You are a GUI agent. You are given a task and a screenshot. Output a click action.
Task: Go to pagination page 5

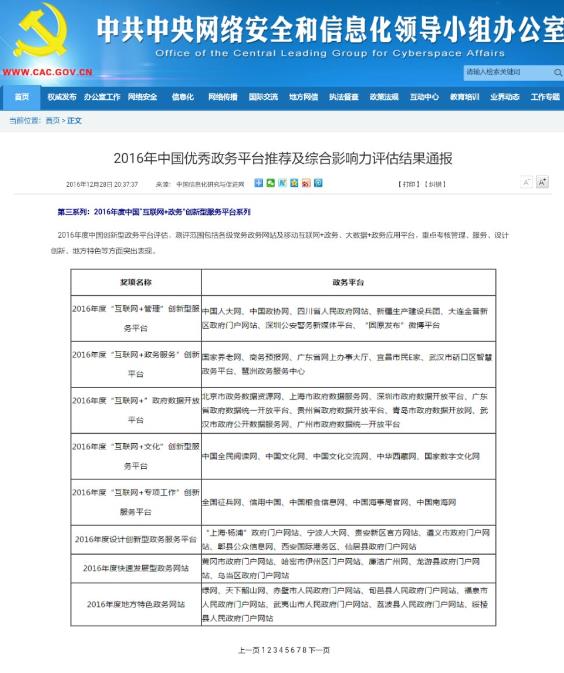[x=287, y=650]
